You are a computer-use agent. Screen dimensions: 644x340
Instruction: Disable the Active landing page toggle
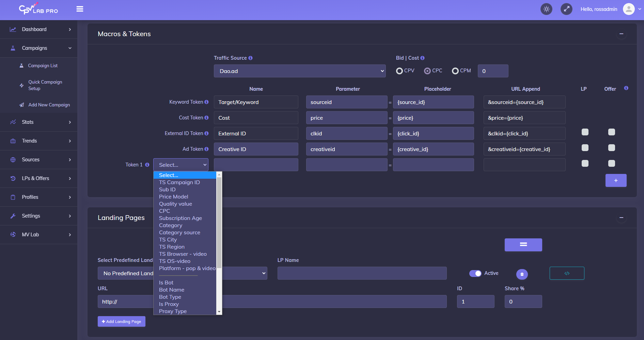pos(475,274)
